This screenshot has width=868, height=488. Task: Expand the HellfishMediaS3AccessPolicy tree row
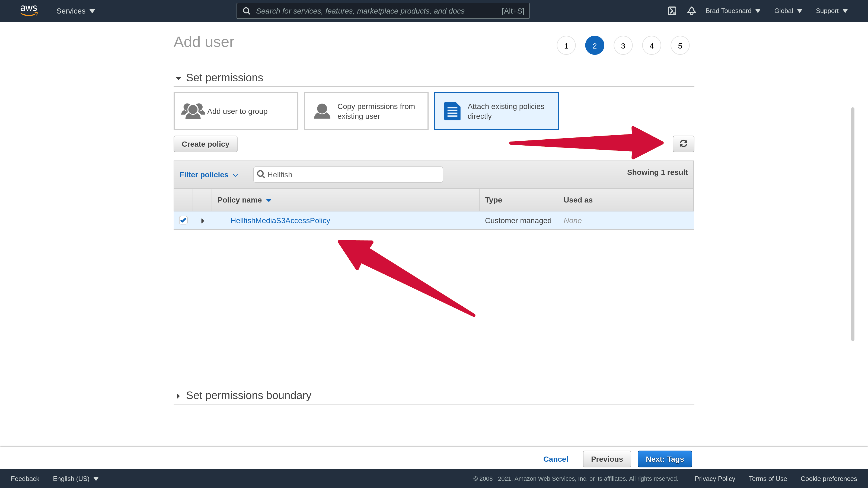202,220
